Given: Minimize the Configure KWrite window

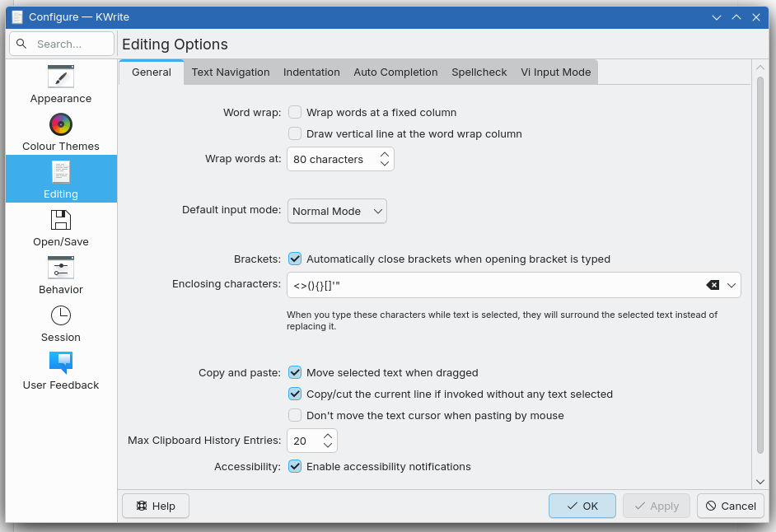Looking at the screenshot, I should point(716,17).
